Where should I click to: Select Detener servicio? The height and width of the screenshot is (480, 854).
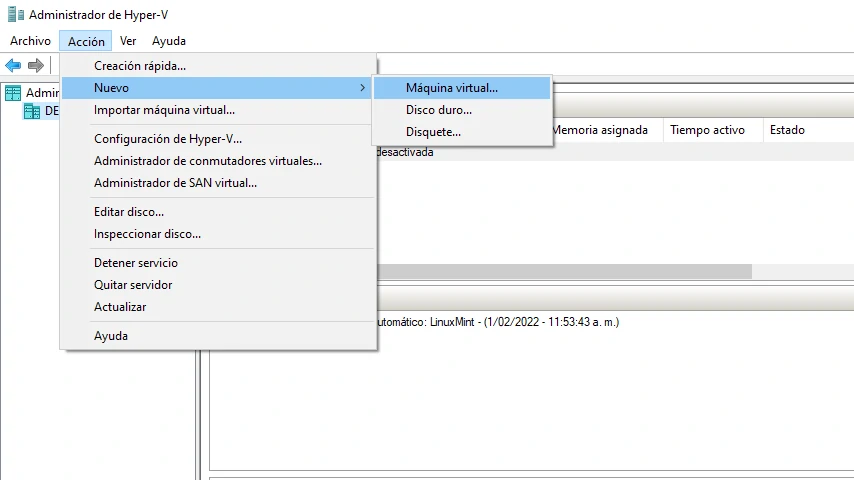click(x=218, y=263)
